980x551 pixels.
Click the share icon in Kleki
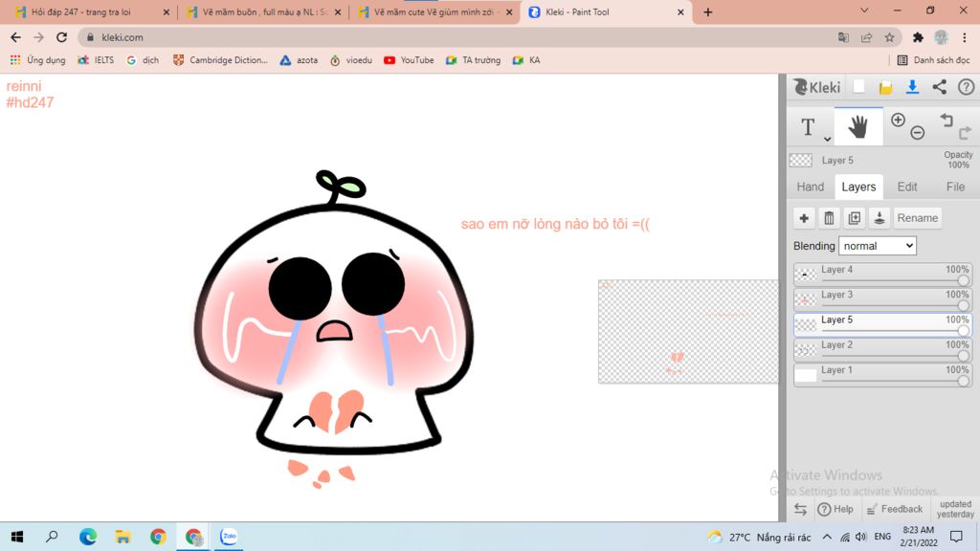pos(940,87)
